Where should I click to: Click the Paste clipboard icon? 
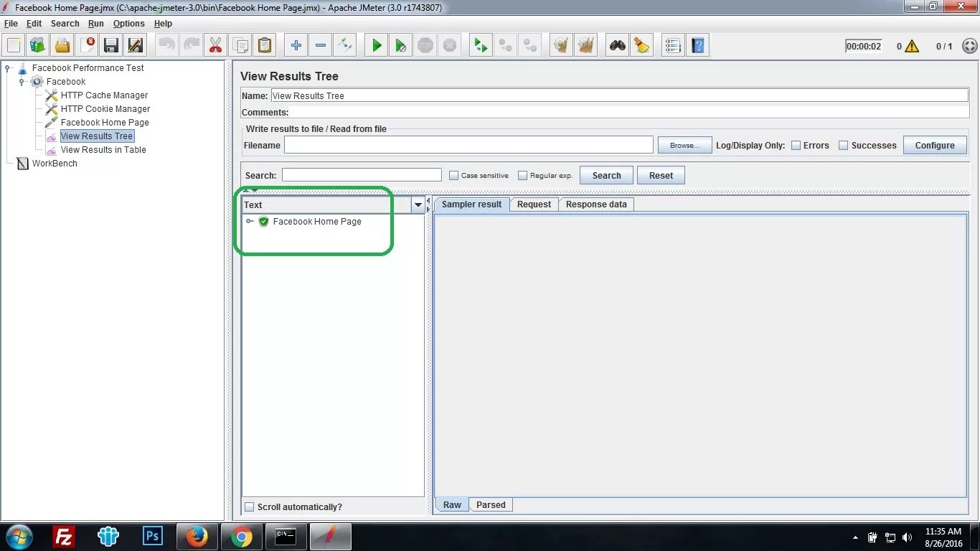pos(265,45)
